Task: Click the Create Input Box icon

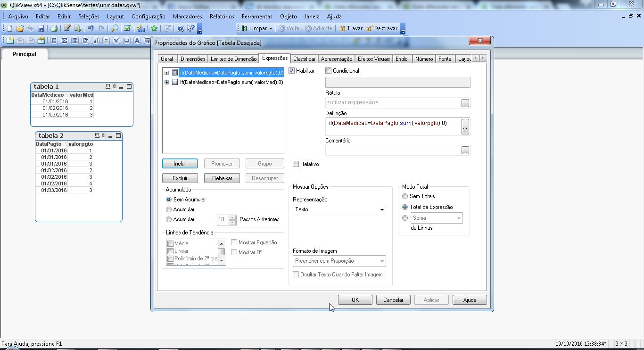Action: coord(106,41)
